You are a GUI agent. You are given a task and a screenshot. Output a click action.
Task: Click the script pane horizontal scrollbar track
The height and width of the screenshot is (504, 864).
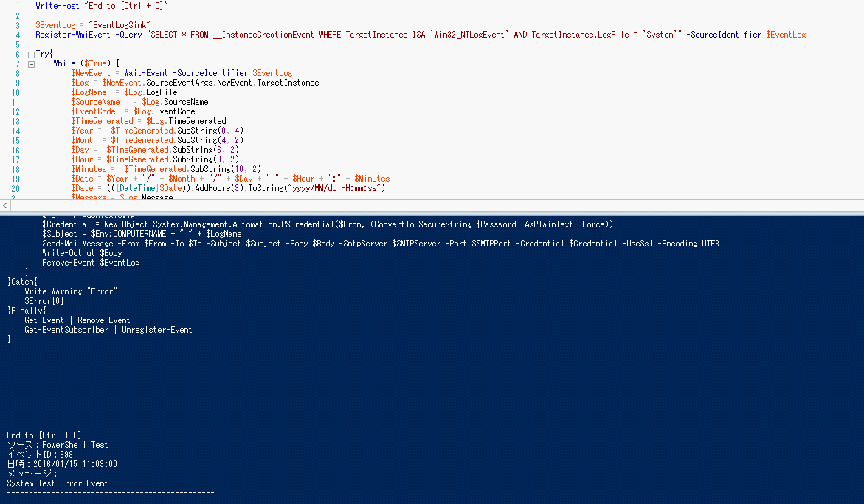(437, 205)
